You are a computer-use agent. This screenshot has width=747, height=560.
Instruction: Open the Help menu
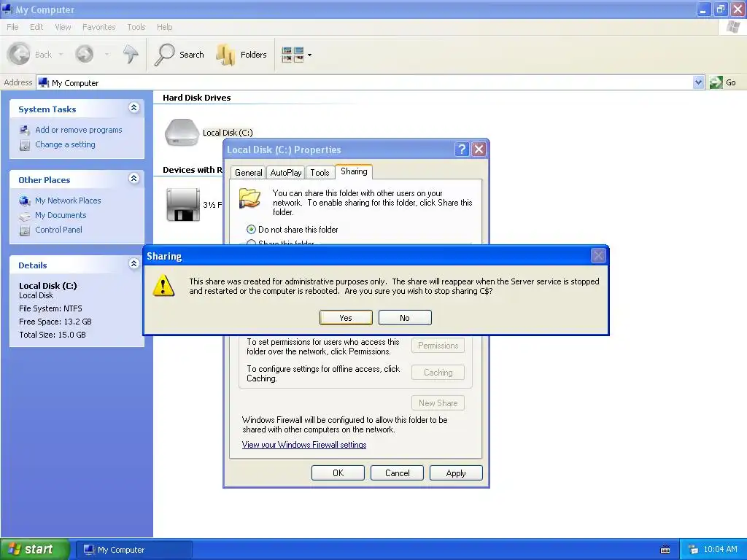click(165, 27)
